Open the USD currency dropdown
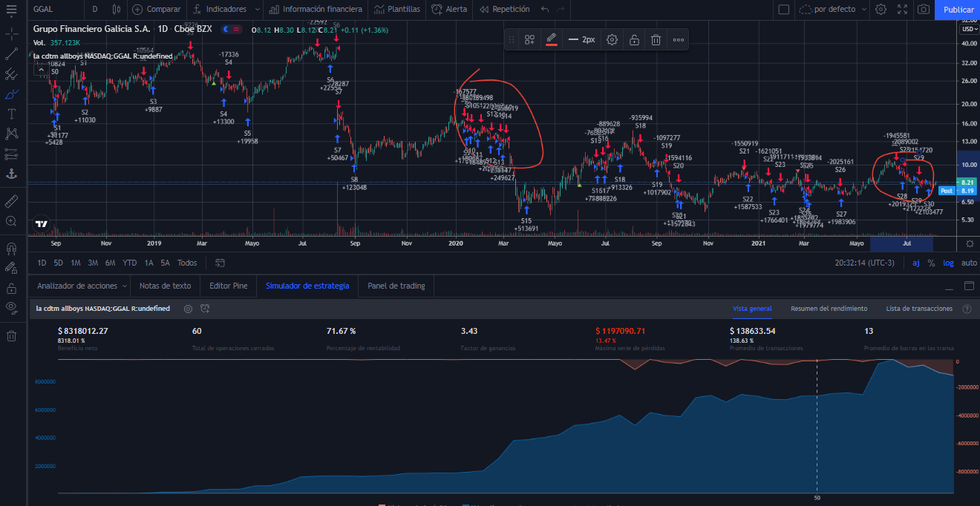The width and height of the screenshot is (980, 506). (970, 29)
